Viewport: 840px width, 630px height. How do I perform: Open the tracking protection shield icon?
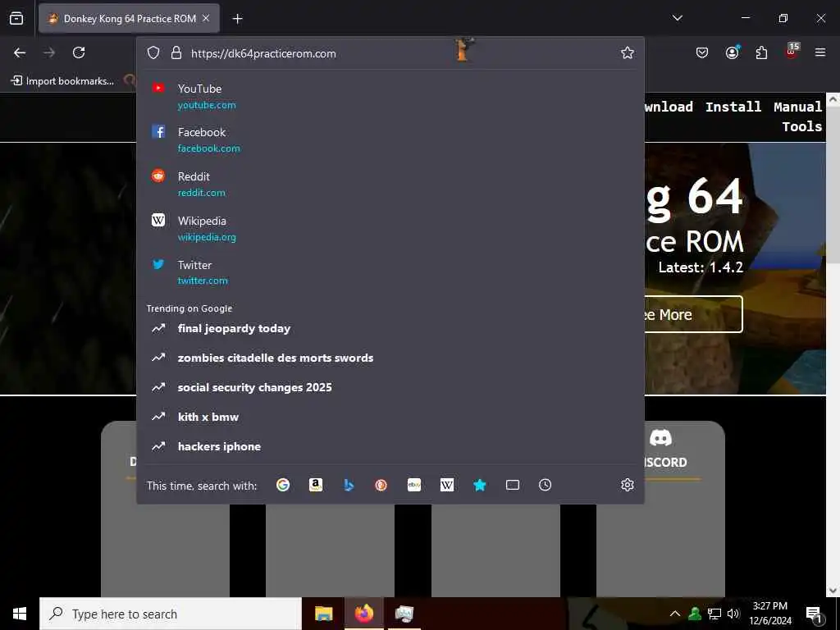tap(153, 52)
